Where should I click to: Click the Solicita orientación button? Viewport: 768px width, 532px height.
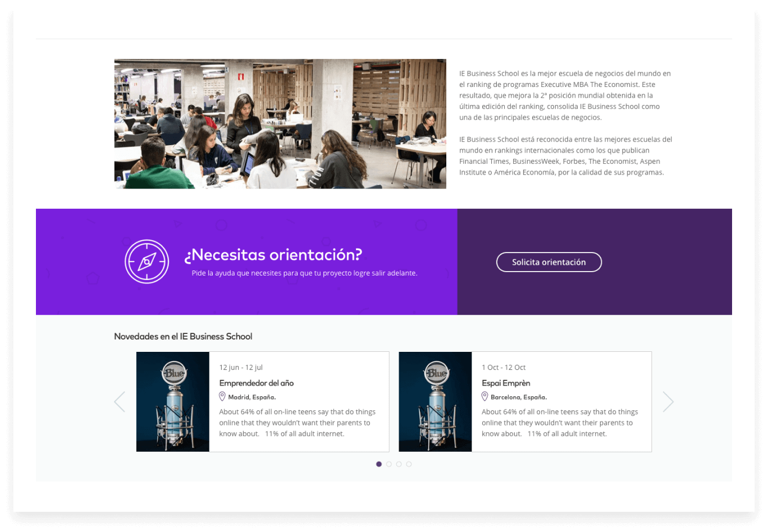tap(549, 262)
